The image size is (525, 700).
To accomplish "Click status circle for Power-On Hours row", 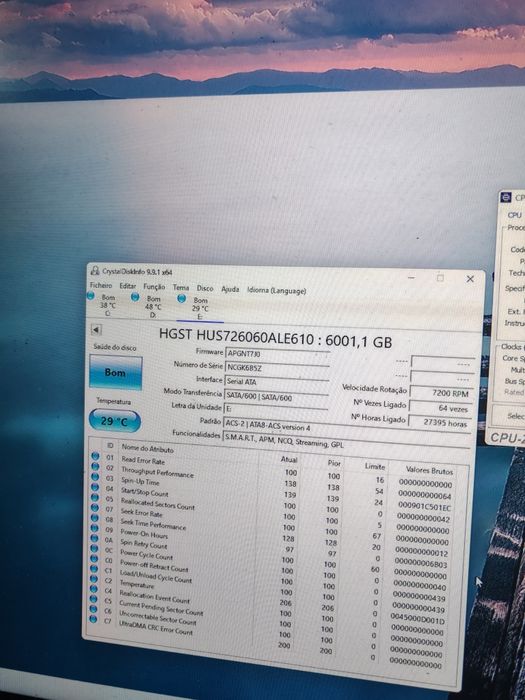I will [94, 528].
